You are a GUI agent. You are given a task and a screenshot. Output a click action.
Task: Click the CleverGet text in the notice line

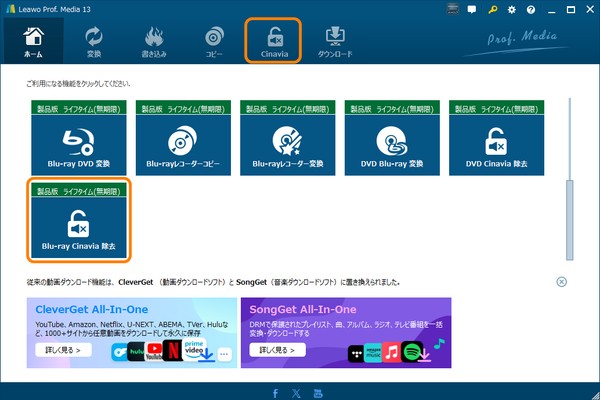(135, 282)
